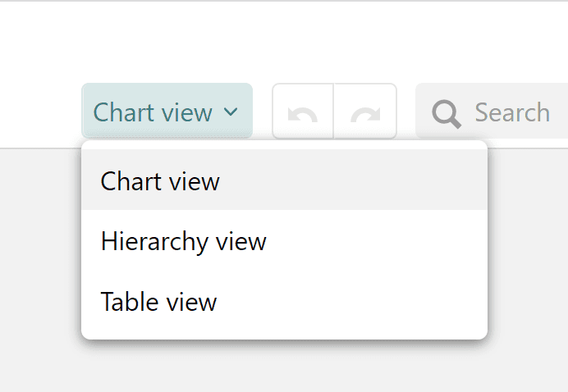Revert last change with undo button
Image resolution: width=568 pixels, height=392 pixels.
coord(303,111)
